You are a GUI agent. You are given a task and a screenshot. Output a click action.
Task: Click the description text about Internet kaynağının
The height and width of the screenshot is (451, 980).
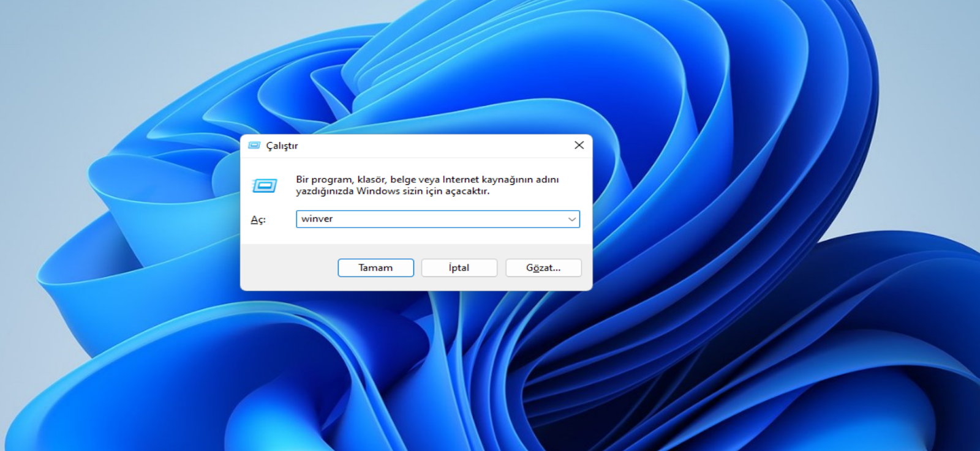428,185
